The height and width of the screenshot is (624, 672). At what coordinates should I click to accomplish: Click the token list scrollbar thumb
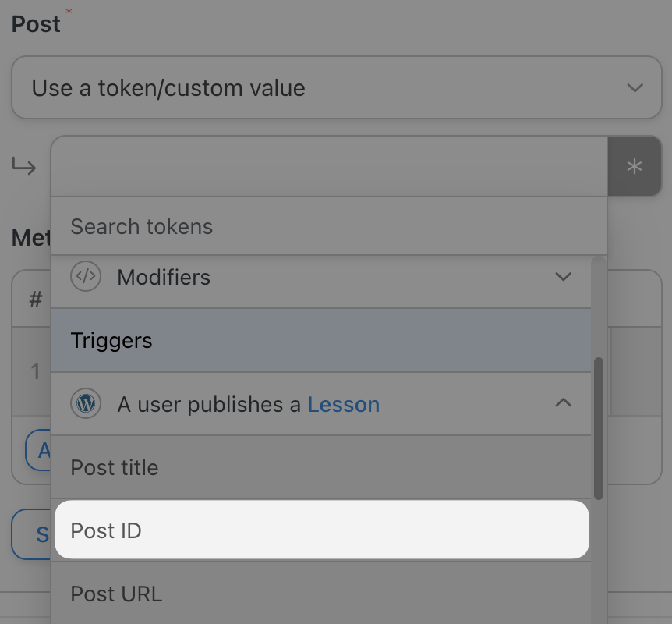[x=598, y=427]
